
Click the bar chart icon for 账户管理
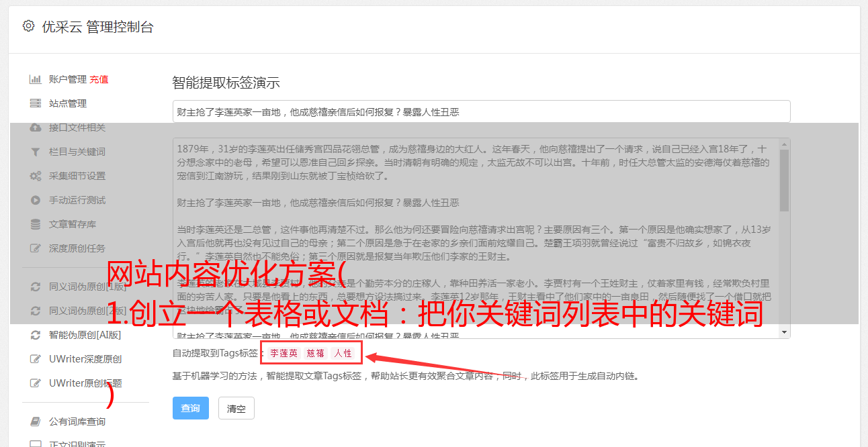point(36,79)
